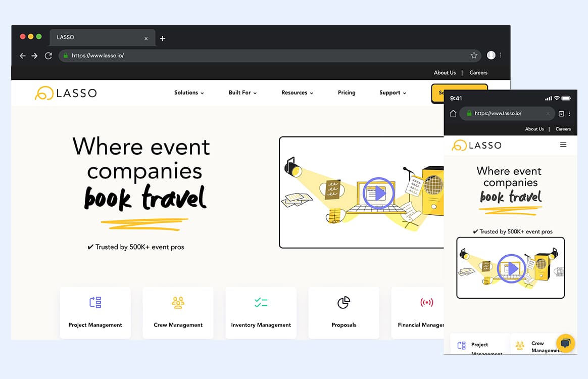Open About Us link in desktop window
Screen dimensions: 588x379
coord(445,72)
